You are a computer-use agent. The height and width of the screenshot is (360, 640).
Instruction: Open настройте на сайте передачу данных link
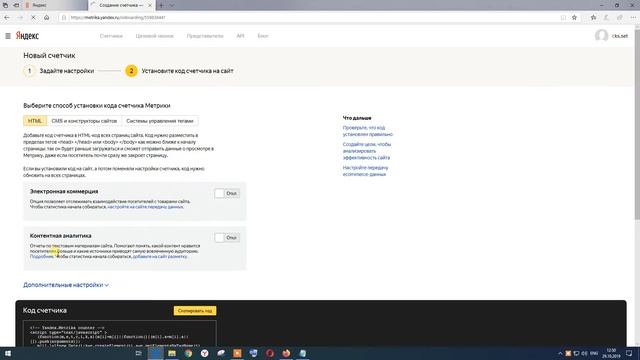(145, 207)
